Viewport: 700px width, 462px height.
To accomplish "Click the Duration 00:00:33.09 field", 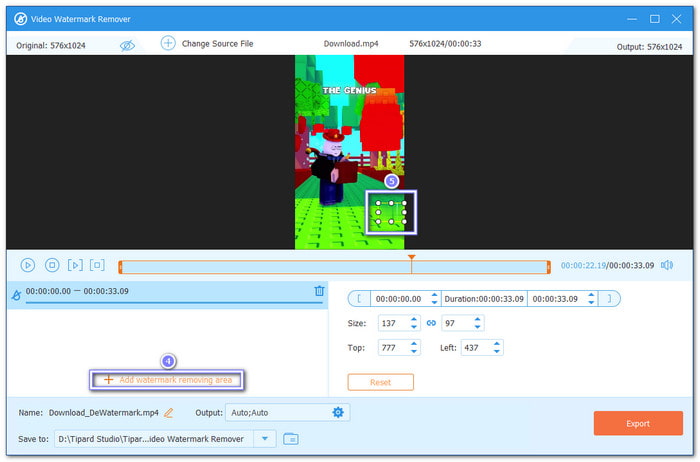I will (484, 299).
